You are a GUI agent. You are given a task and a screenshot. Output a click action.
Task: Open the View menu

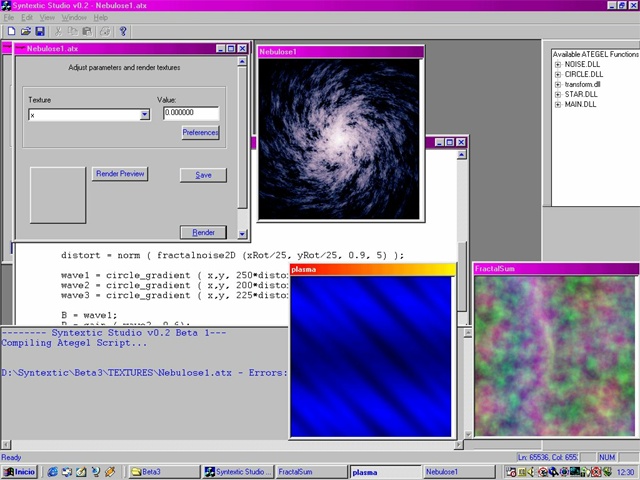pos(48,18)
